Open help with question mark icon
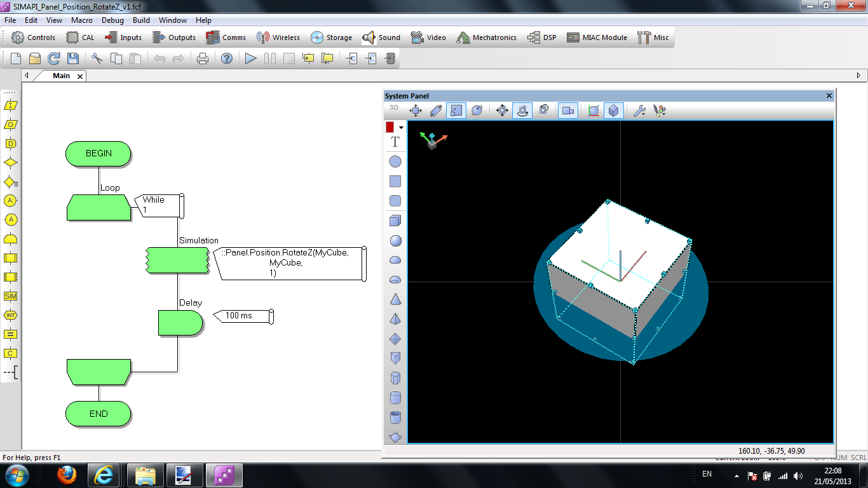The width and height of the screenshot is (868, 488). (x=227, y=58)
